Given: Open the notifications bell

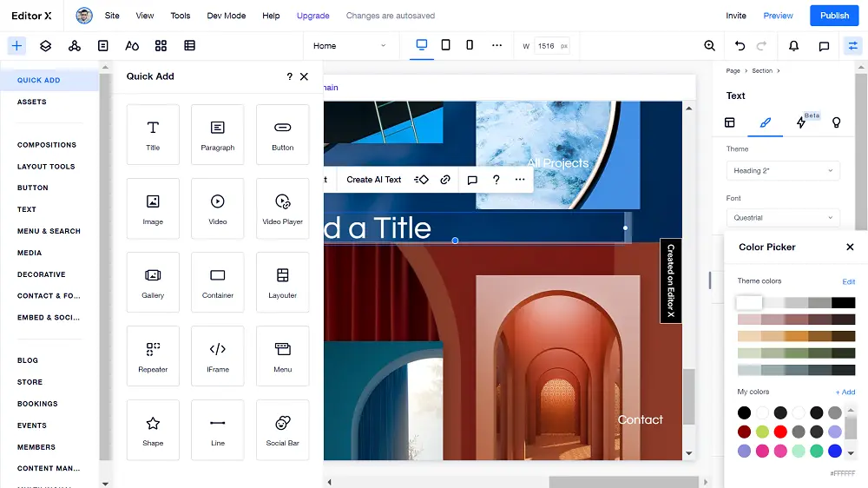Looking at the screenshot, I should 793,46.
